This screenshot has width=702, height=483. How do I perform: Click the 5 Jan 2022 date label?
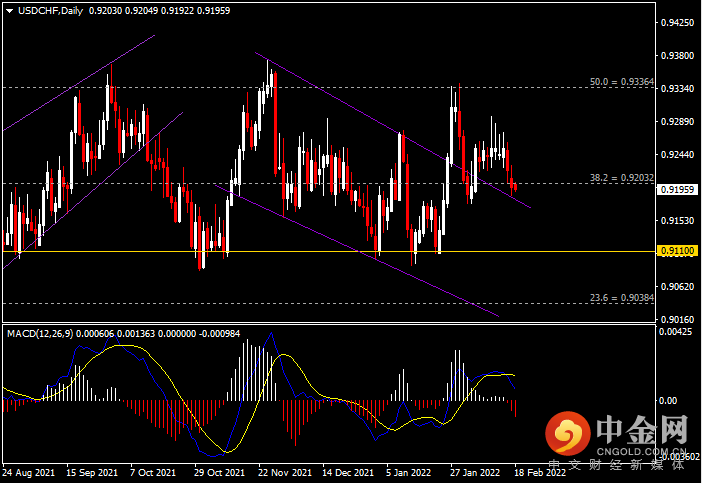pyautogui.click(x=409, y=473)
